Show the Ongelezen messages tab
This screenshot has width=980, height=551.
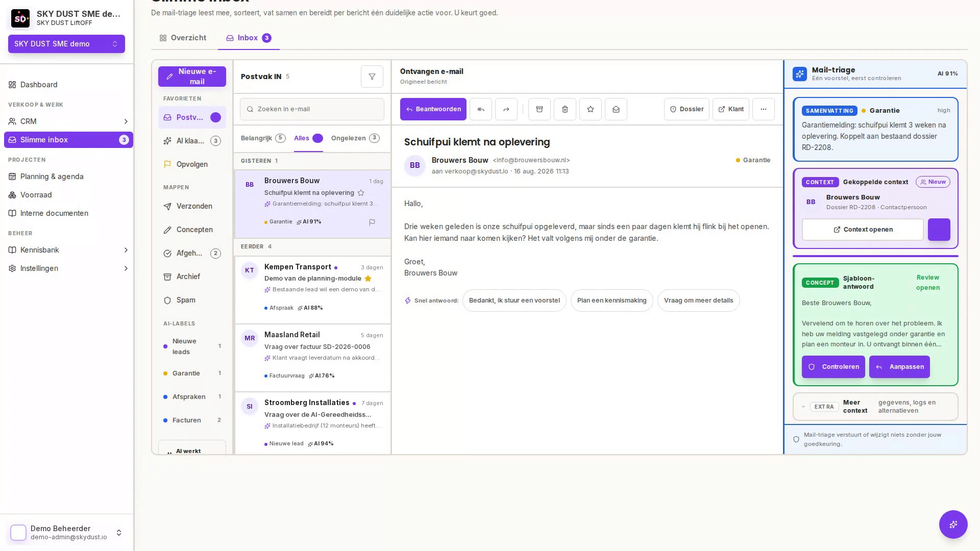[x=355, y=138]
